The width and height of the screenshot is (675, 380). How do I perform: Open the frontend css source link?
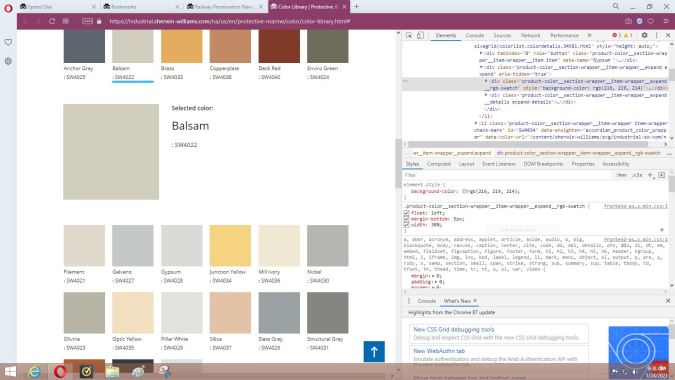point(635,206)
